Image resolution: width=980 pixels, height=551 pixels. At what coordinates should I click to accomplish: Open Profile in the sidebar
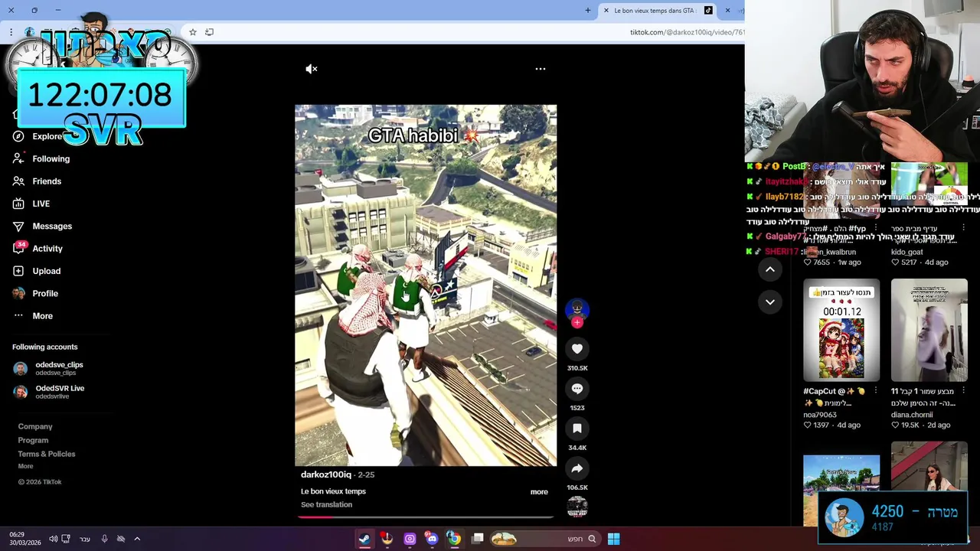[x=45, y=294]
